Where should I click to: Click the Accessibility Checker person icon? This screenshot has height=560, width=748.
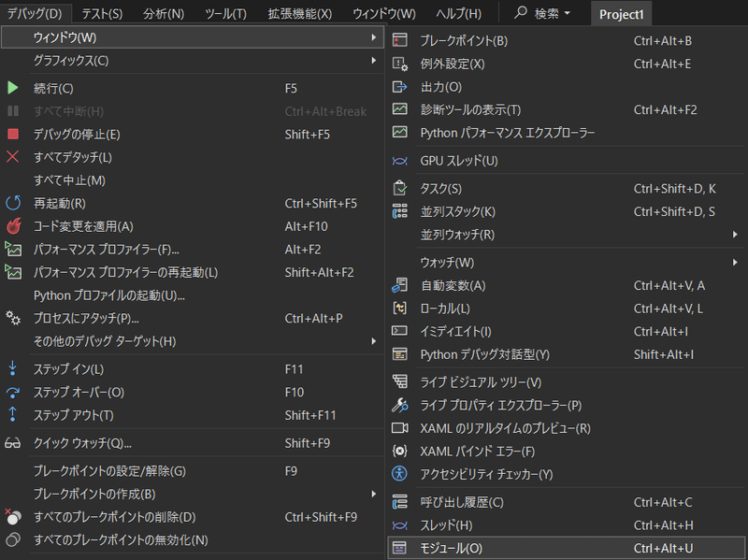(x=399, y=475)
